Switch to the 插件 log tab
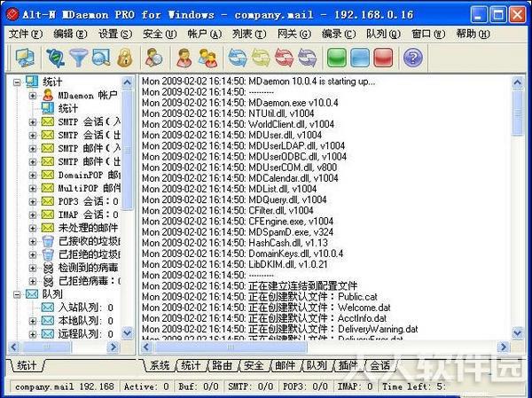This screenshot has height=398, width=532. 348,365
